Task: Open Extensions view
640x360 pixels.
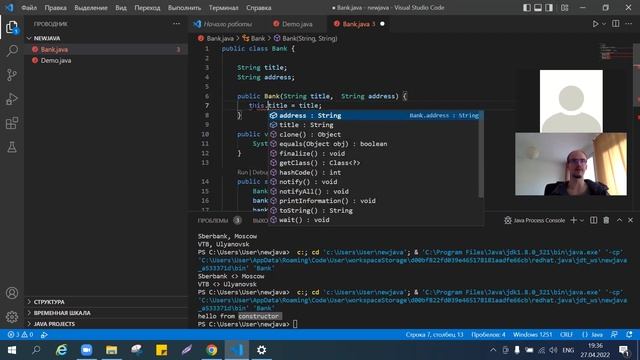Action: click(12, 123)
